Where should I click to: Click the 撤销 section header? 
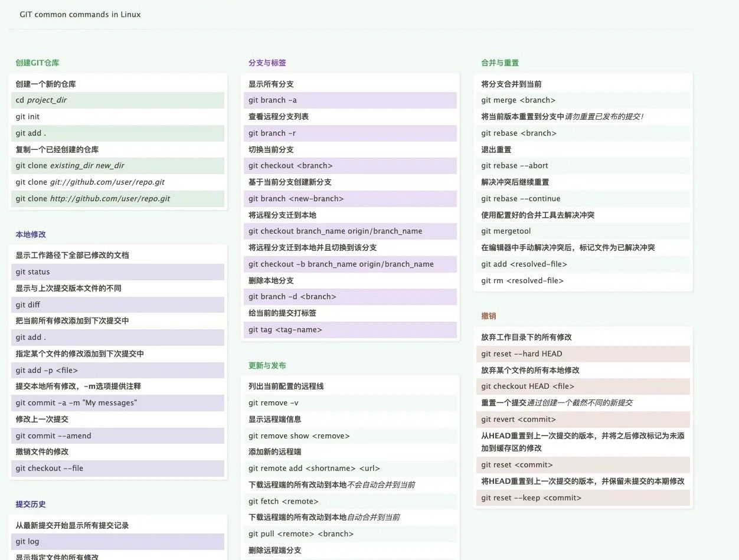(488, 316)
